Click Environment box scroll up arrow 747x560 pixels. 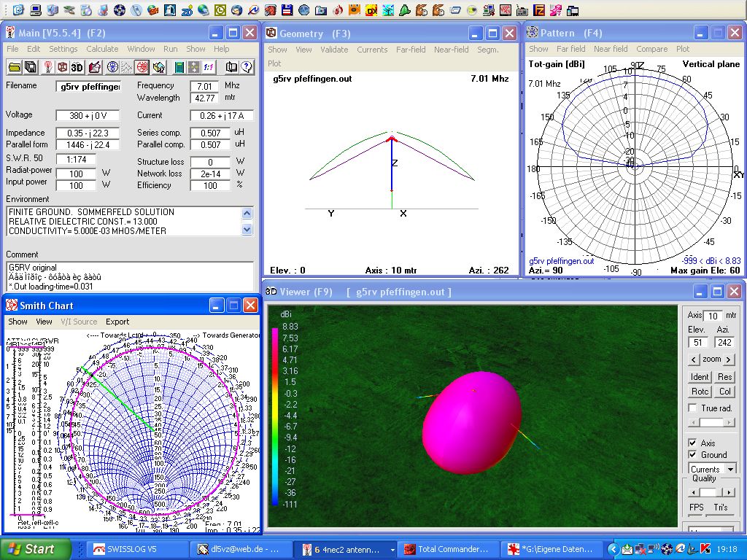[x=247, y=213]
